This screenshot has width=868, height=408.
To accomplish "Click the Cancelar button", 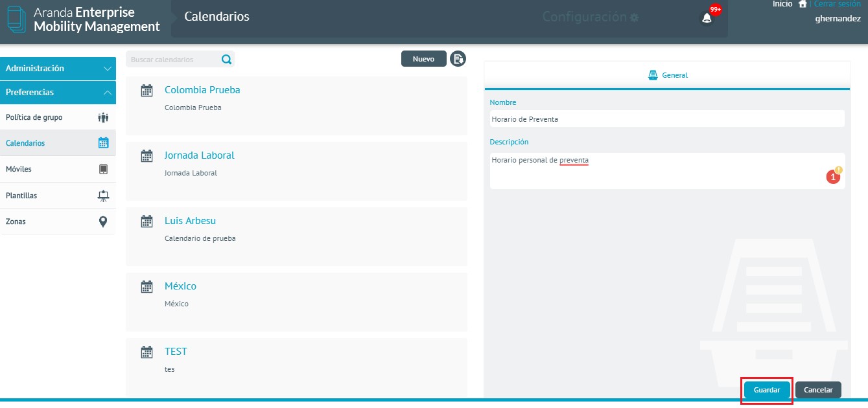I will (x=818, y=390).
